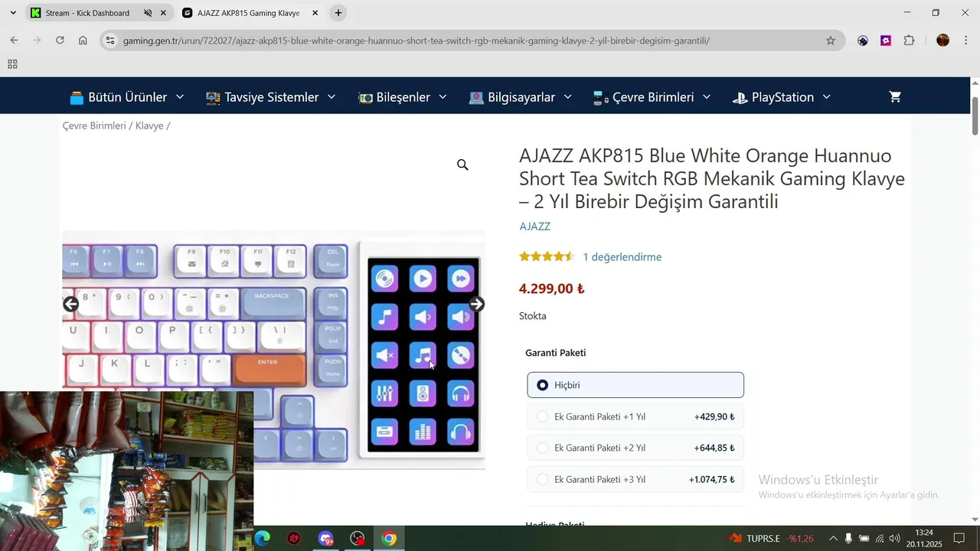Open the Bileşenler menu label
This screenshot has width=980, height=551.
point(403,97)
